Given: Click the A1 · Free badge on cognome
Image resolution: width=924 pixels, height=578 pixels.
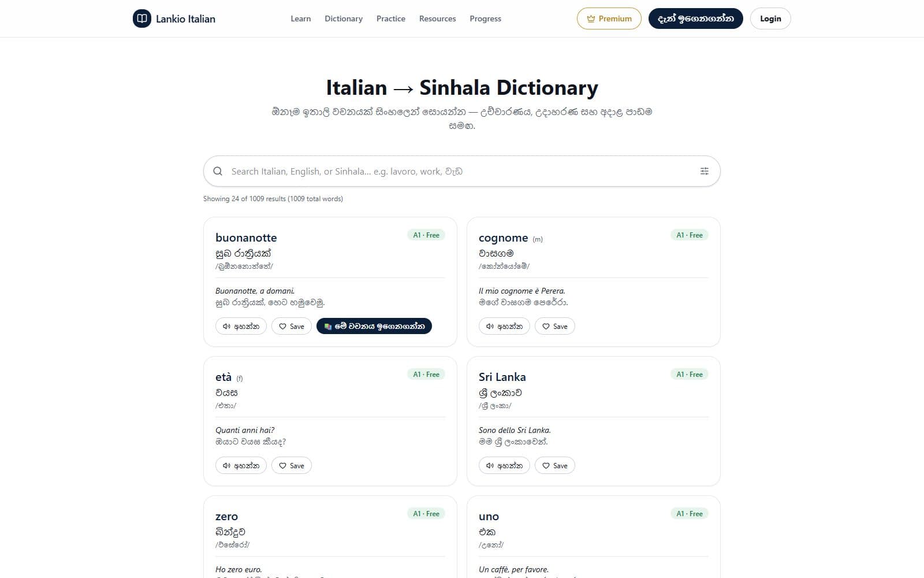Looking at the screenshot, I should coord(690,235).
